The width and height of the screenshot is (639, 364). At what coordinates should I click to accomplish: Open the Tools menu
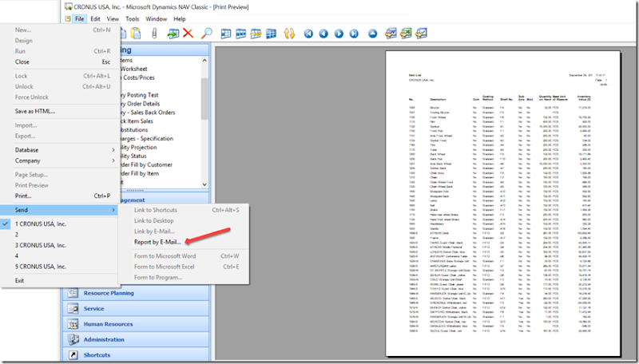132,18
